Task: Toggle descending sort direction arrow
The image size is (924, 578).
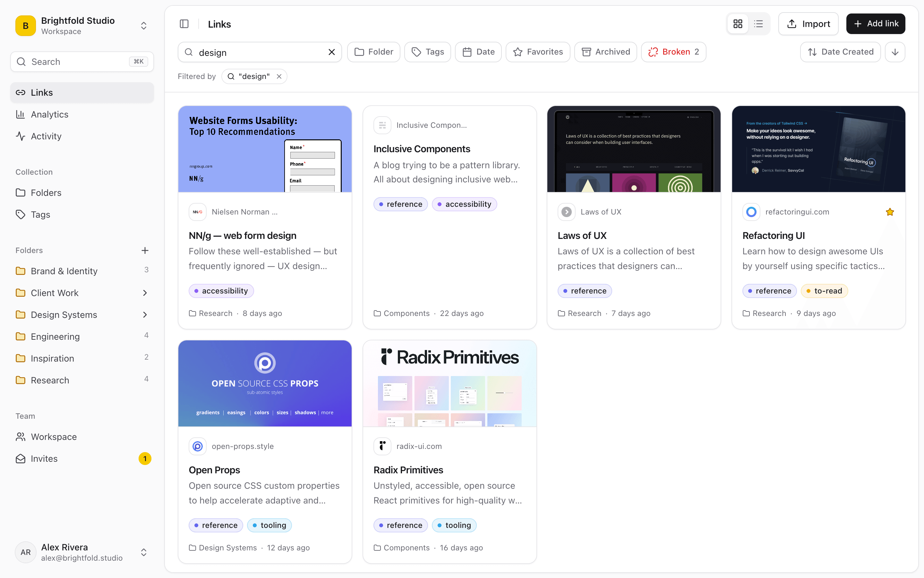Action: [895, 52]
